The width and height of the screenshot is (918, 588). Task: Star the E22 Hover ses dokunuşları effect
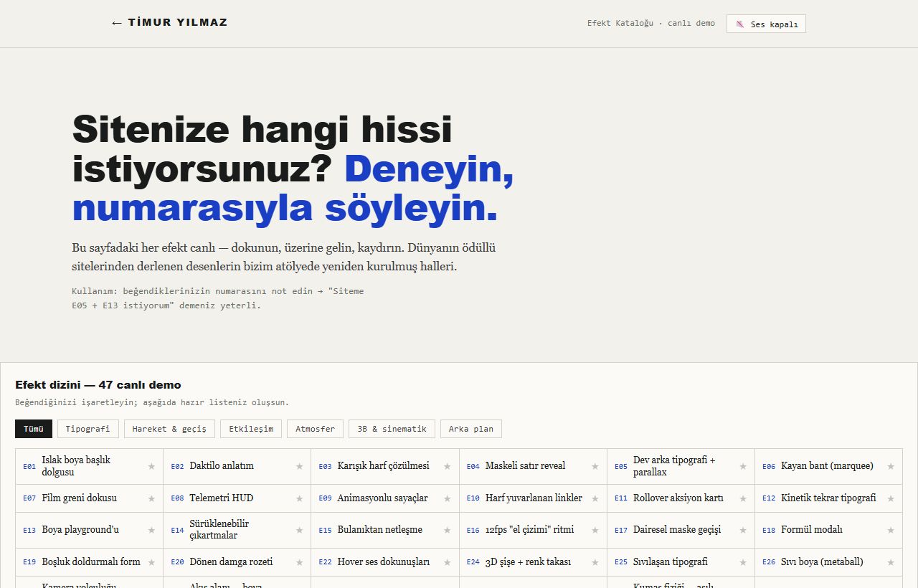point(447,562)
